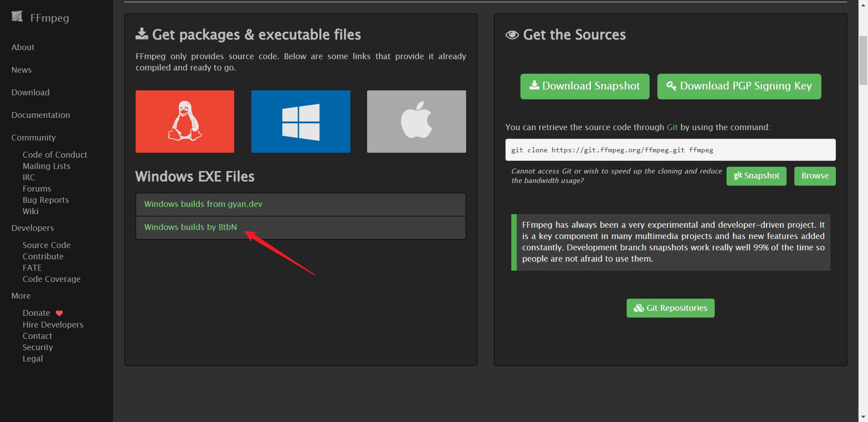Open Source Code sidebar link
This screenshot has height=422, width=868.
47,245
